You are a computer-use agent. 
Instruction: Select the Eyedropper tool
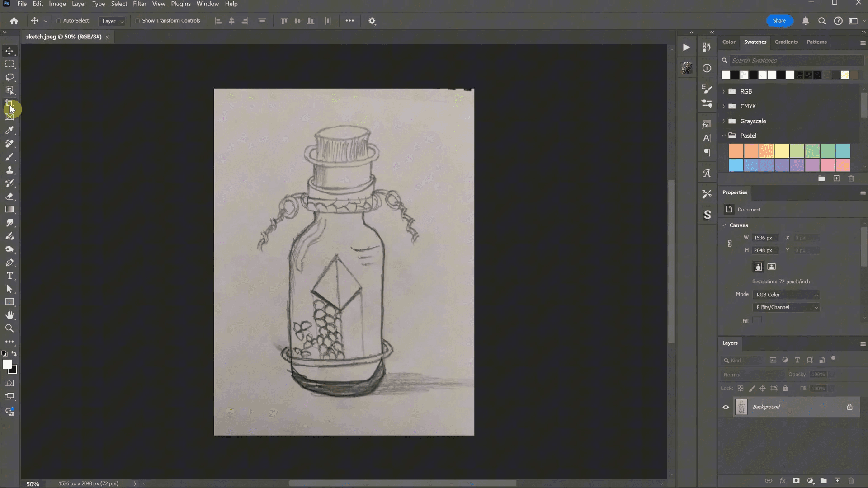pyautogui.click(x=9, y=130)
